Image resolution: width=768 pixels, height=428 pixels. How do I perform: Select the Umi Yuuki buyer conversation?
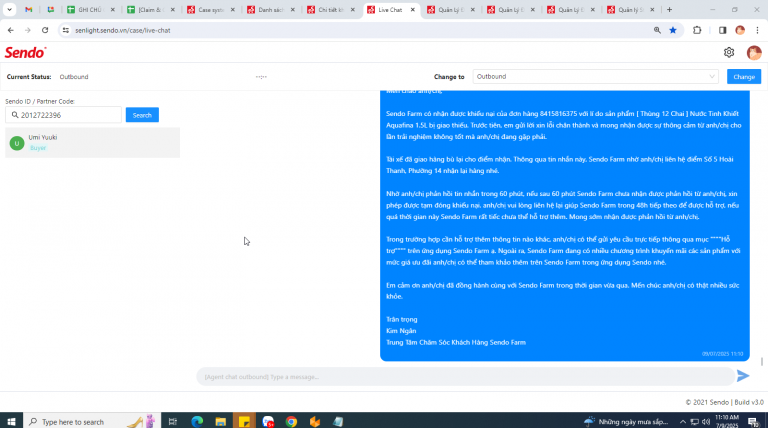point(93,143)
